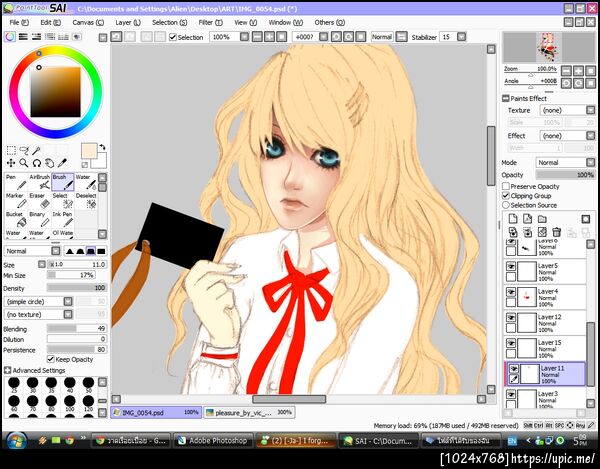Select the Water brush tool
Image resolution: width=600 pixels, height=469 pixels.
click(x=85, y=182)
